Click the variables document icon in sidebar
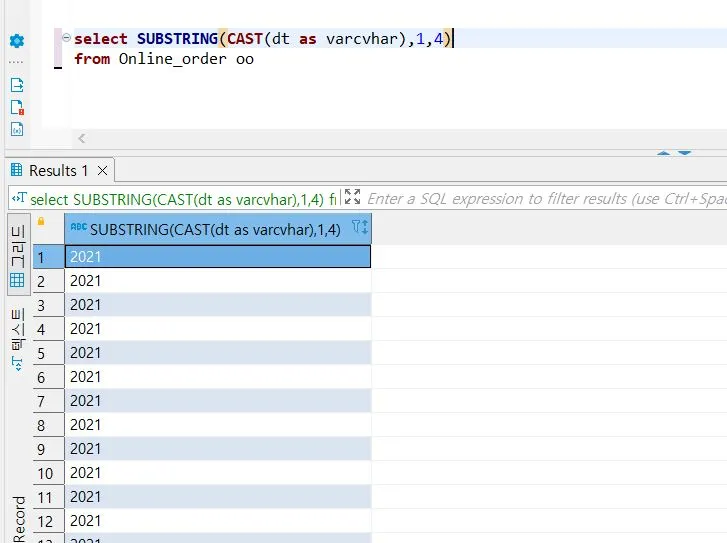Image resolution: width=727 pixels, height=543 pixels. (17, 129)
